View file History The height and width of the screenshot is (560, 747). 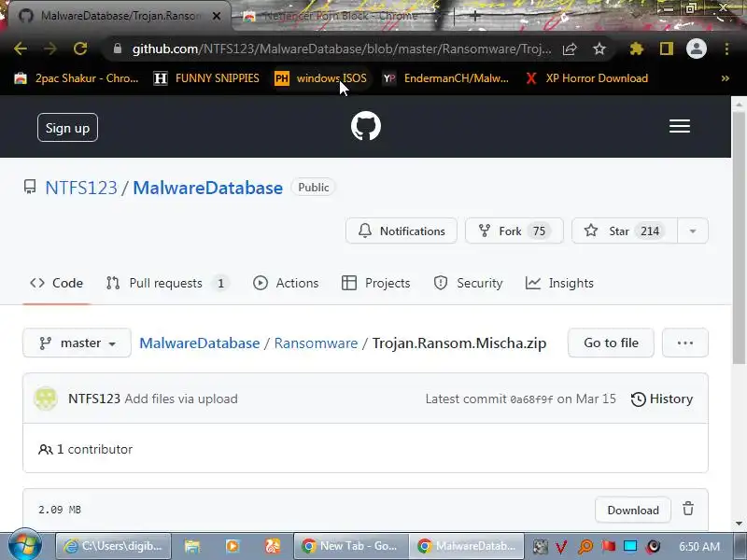click(662, 399)
